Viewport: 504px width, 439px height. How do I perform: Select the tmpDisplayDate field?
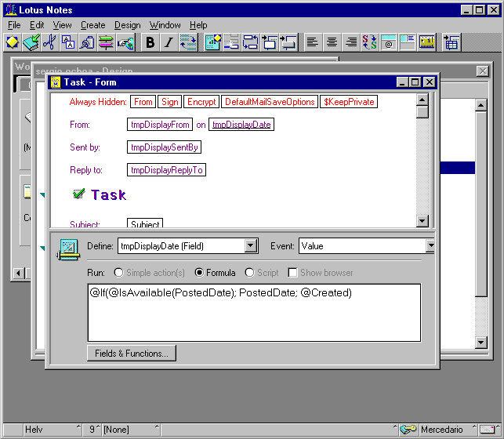tap(241, 125)
